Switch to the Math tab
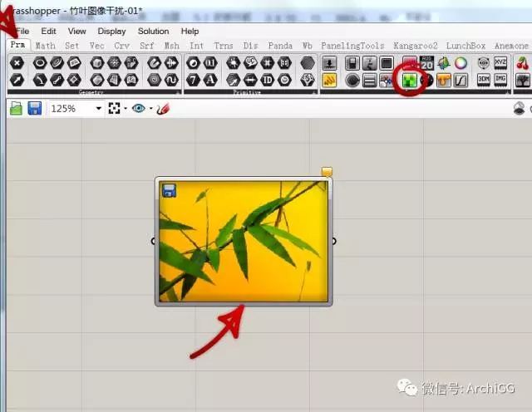Image resolution: width=532 pixels, height=412 pixels. [x=46, y=46]
